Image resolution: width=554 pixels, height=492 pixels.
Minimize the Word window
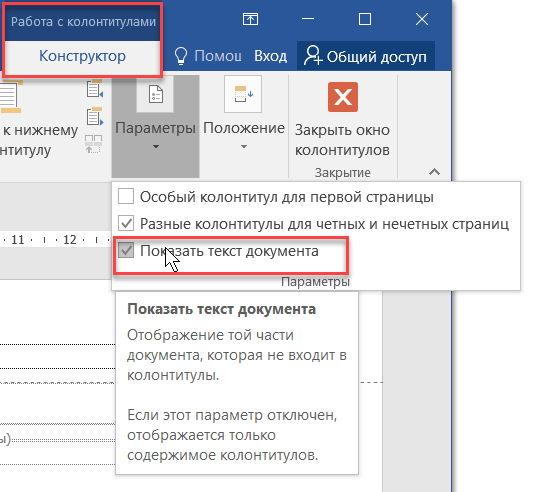click(x=308, y=19)
